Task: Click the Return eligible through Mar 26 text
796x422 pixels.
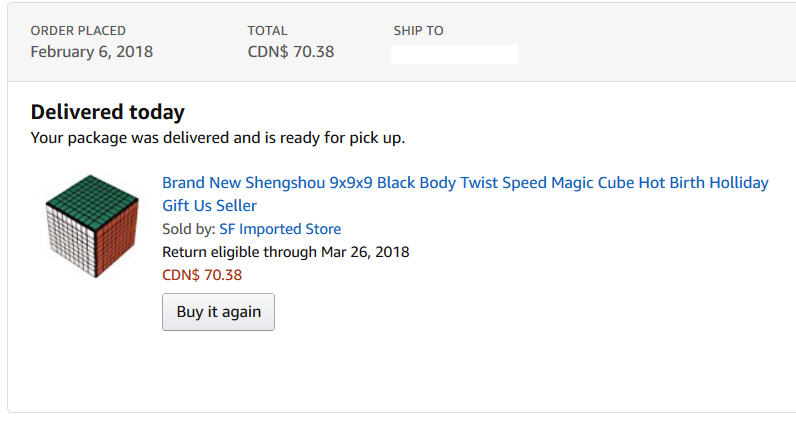Action: (x=285, y=252)
